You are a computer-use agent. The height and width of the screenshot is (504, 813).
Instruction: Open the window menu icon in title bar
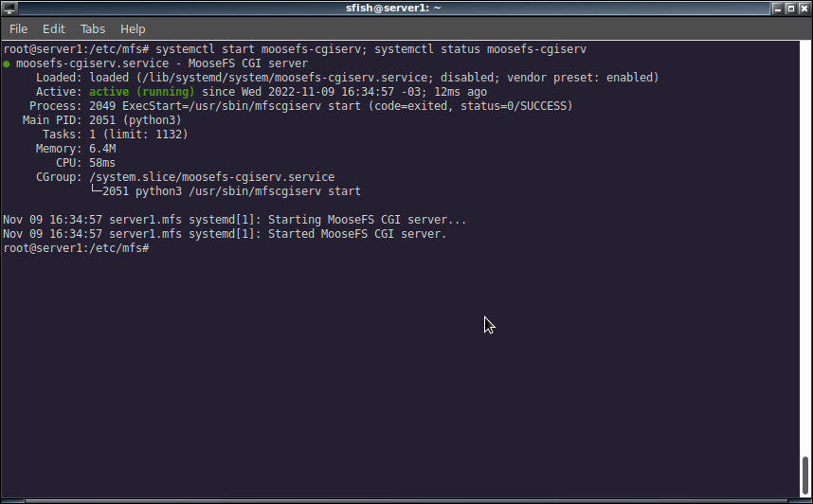(x=9, y=8)
